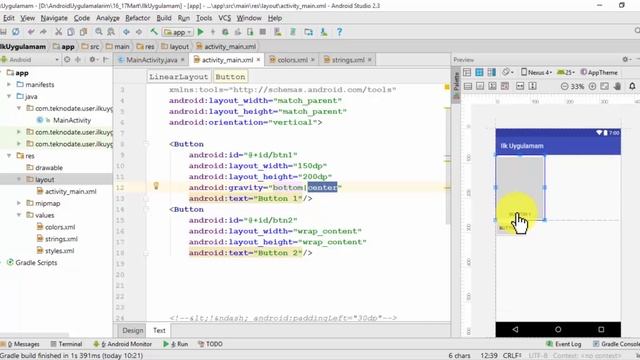This screenshot has width=640, height=360.
Task: Open Project Structure icon in toolbar
Action: point(308,32)
